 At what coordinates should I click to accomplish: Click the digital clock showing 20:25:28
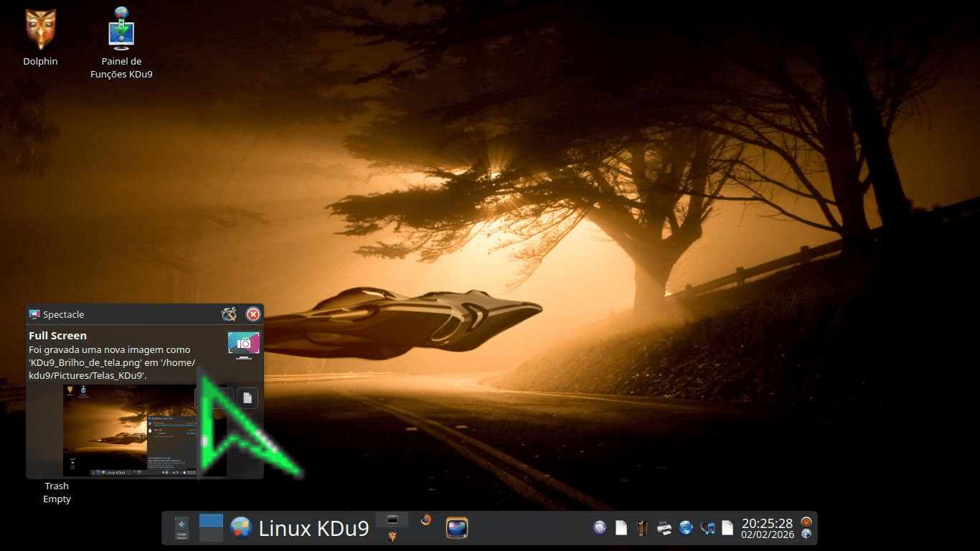point(767,523)
